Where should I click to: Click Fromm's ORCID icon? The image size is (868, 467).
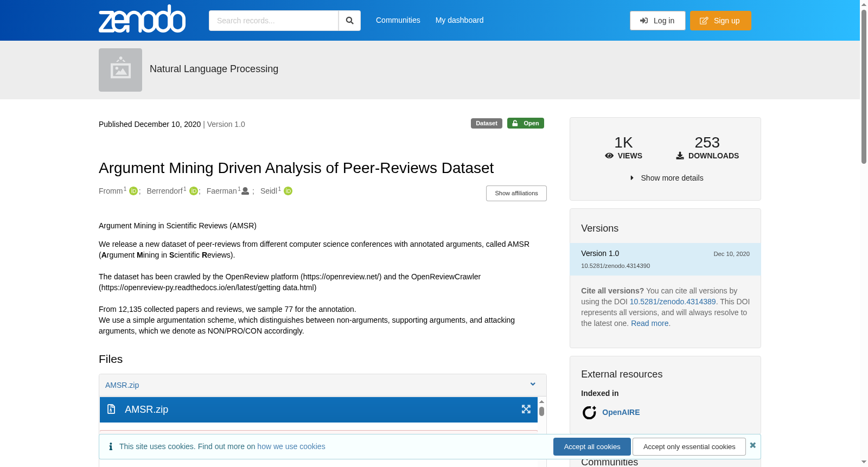133,191
